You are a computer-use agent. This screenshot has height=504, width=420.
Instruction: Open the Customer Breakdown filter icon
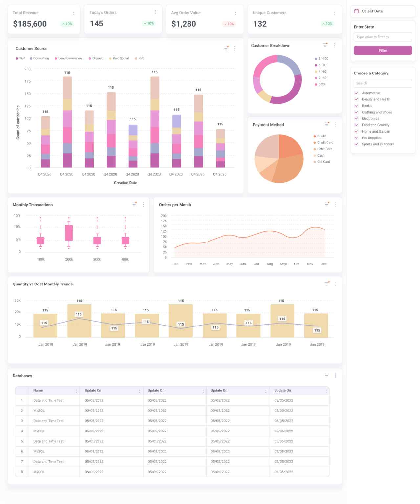324,45
